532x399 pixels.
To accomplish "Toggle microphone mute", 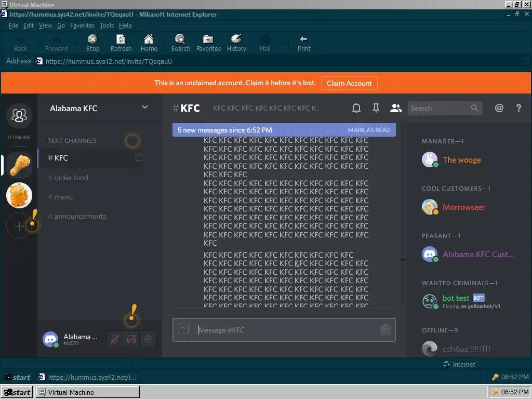I will (115, 339).
